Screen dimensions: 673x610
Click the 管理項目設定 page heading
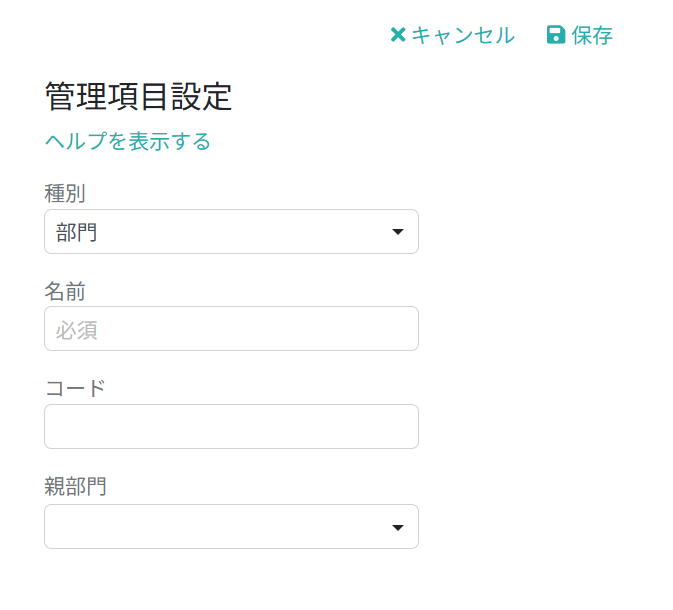pos(138,96)
